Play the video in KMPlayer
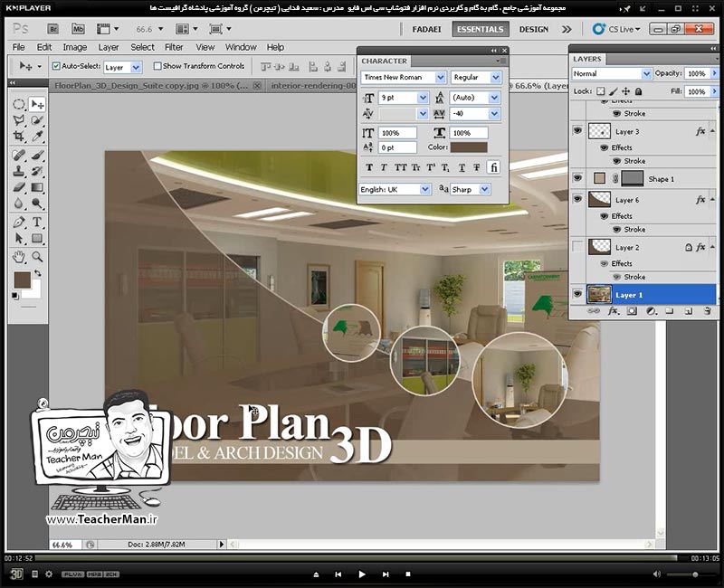The height and width of the screenshot is (588, 724). (x=361, y=574)
